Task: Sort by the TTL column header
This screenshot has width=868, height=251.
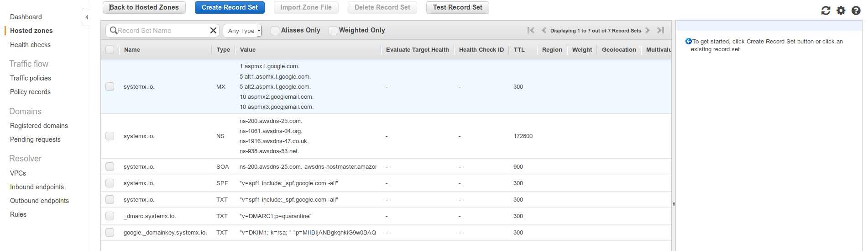Action: (519, 50)
